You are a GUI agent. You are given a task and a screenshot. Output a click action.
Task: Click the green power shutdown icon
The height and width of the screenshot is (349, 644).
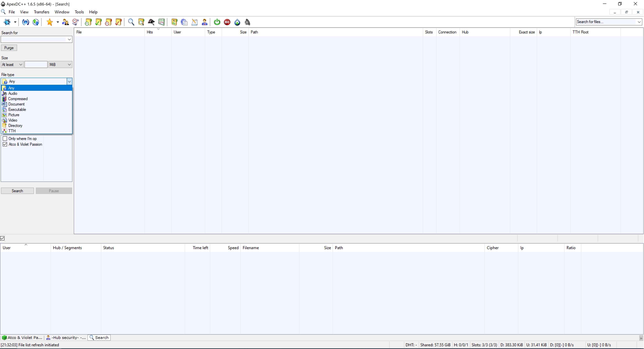[x=217, y=22]
